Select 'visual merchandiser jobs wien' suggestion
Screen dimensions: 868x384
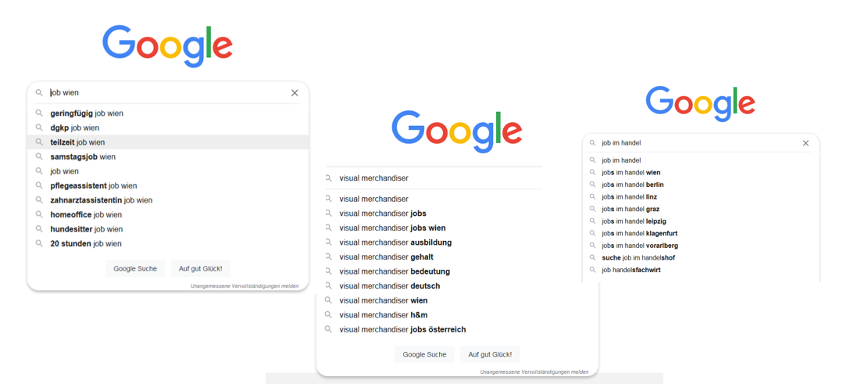coord(392,228)
